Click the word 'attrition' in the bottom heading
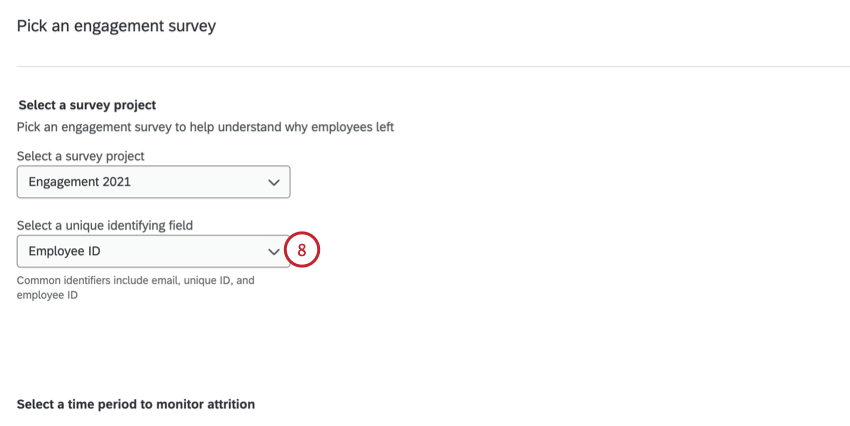This screenshot has width=850, height=426. 227,404
